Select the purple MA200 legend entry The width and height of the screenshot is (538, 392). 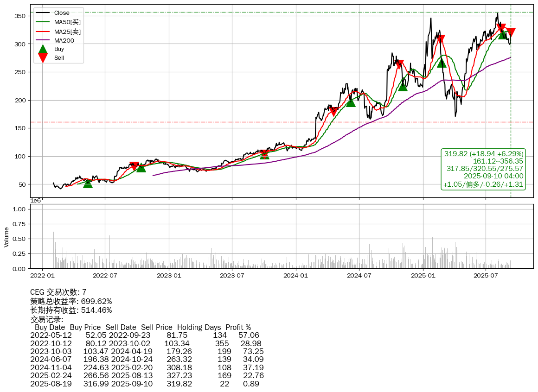tap(64, 41)
